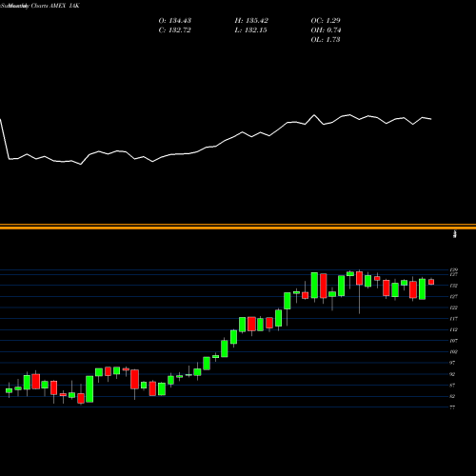Screen dimensions: 476x476
Task: Click the OC: 1.29 readout
Action: [x=326, y=21]
